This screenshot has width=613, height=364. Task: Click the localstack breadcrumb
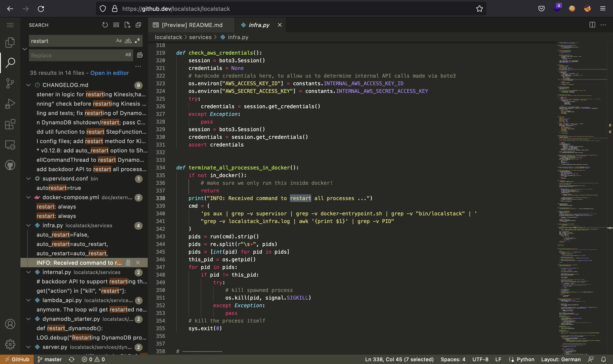point(168,37)
